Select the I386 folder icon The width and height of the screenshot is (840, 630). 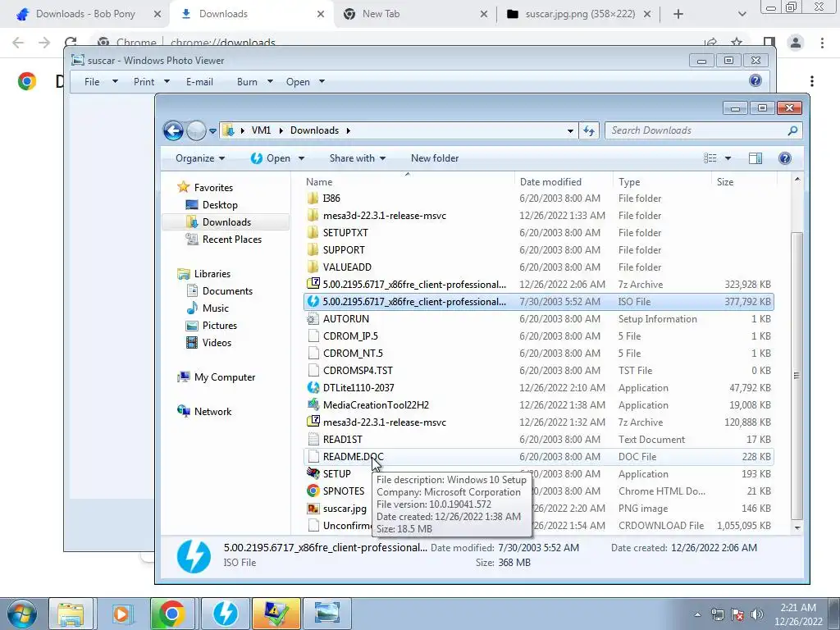click(x=313, y=199)
